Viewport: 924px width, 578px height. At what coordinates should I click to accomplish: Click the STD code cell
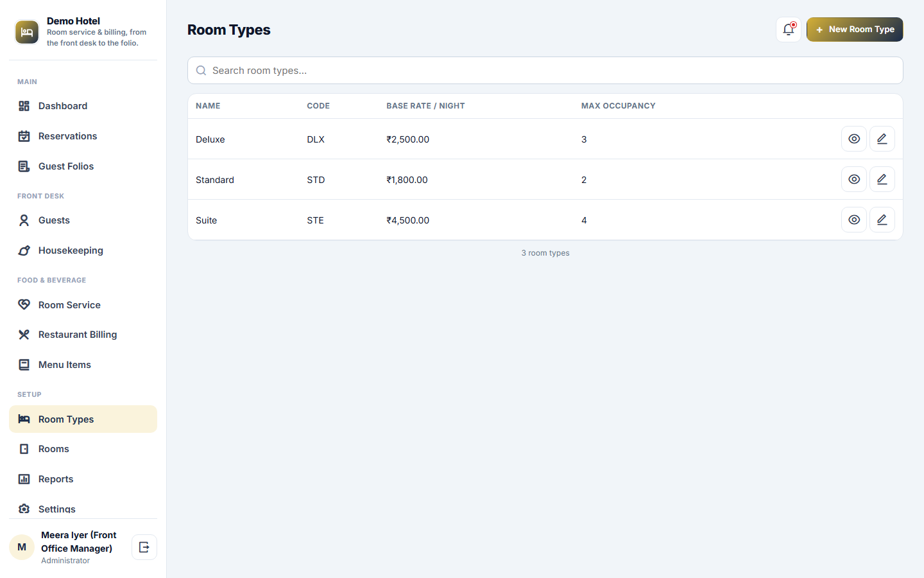click(x=316, y=180)
